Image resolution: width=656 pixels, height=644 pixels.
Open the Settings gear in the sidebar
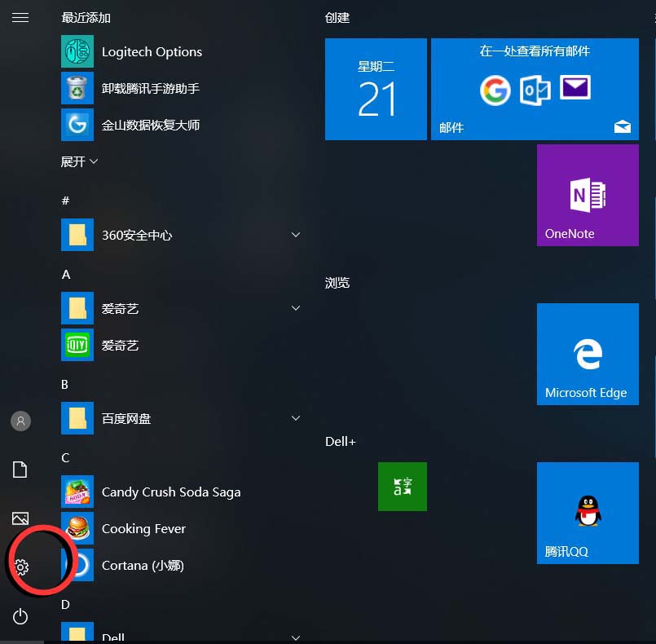point(20,567)
